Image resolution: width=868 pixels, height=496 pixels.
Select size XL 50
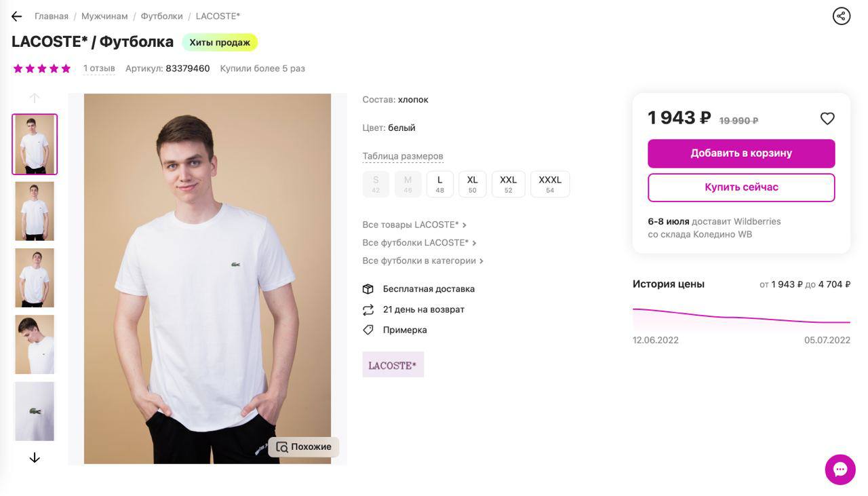coord(473,184)
